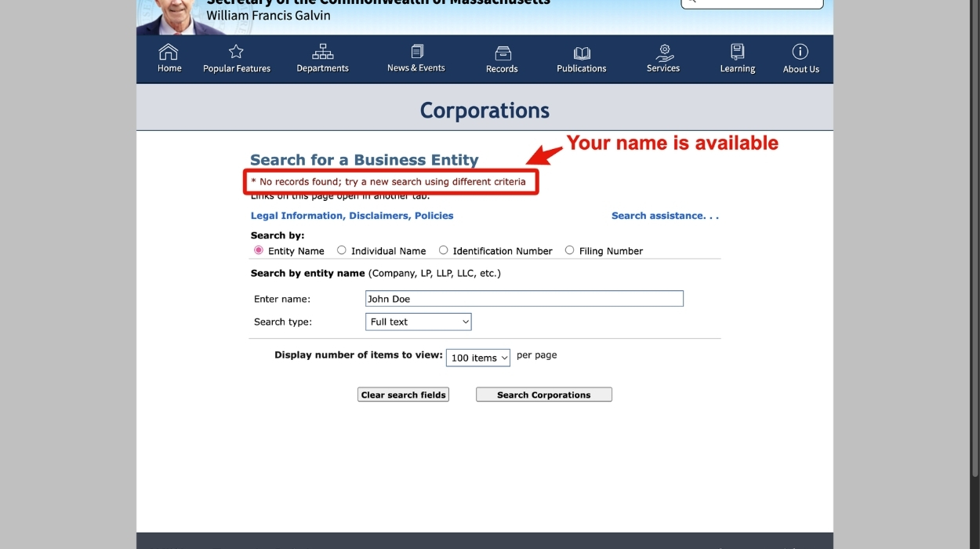Click the Home house icon
Image resolution: width=980 pixels, height=549 pixels.
pyautogui.click(x=169, y=52)
